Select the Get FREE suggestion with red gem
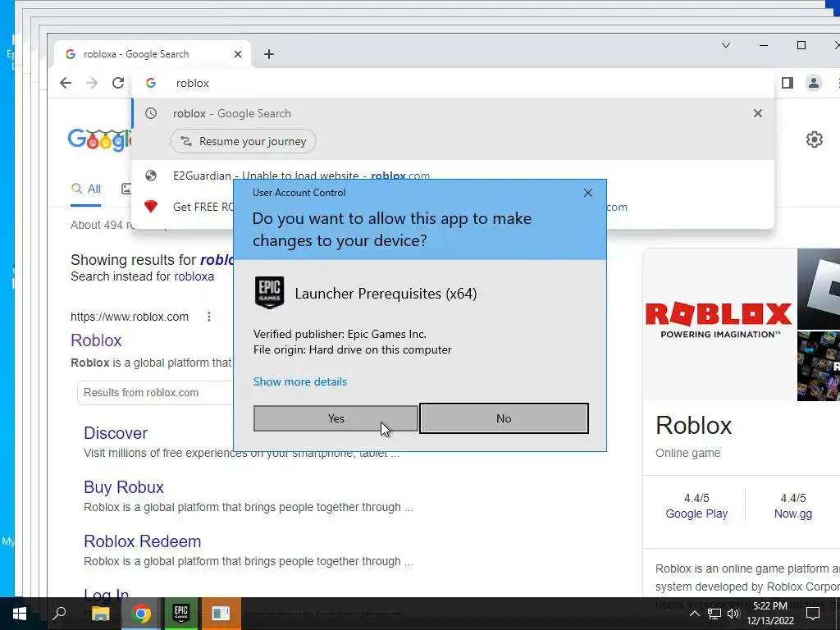 coord(182,207)
